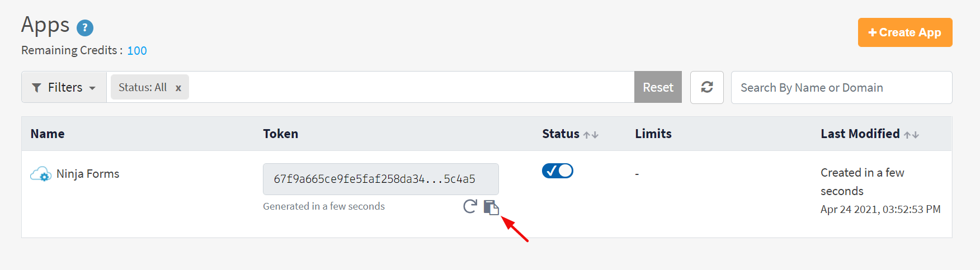
Task: Open the Ninja Forms app name
Action: coord(88,174)
